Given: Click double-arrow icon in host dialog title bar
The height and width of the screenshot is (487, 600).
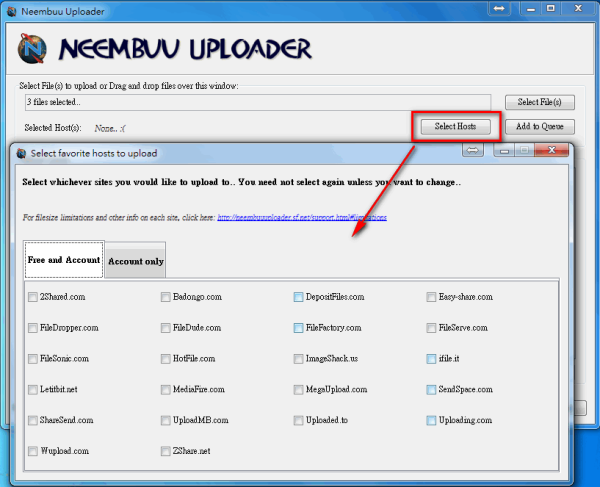Looking at the screenshot, I should click(473, 150).
